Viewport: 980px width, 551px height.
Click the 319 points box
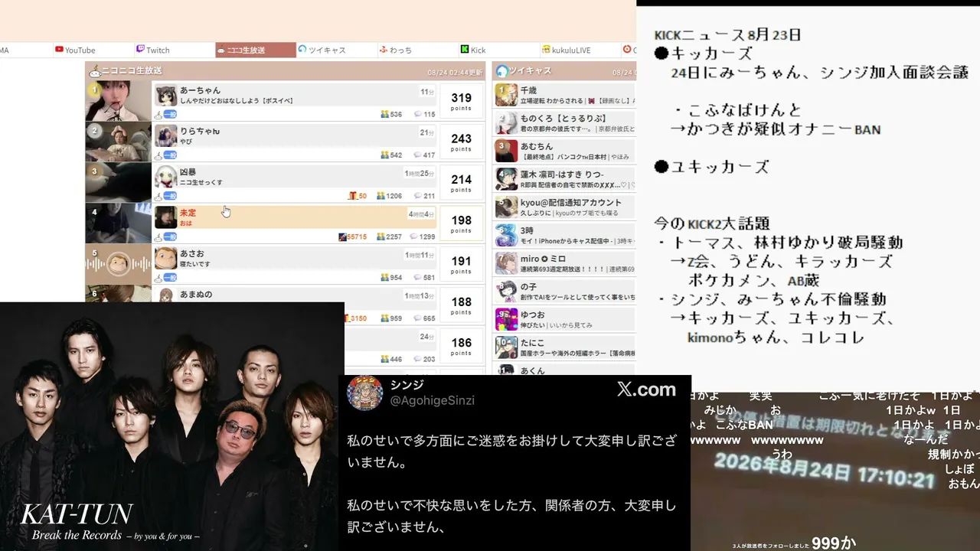(462, 102)
